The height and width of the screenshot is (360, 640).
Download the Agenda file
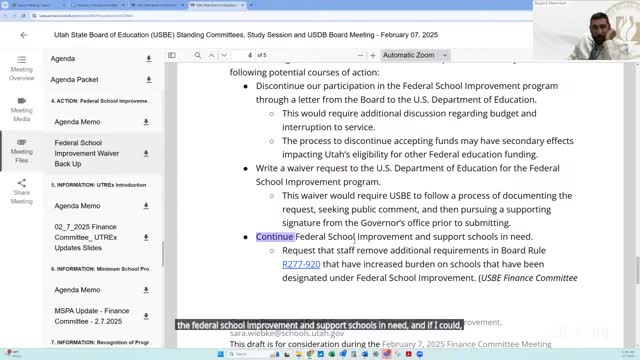[149, 59]
